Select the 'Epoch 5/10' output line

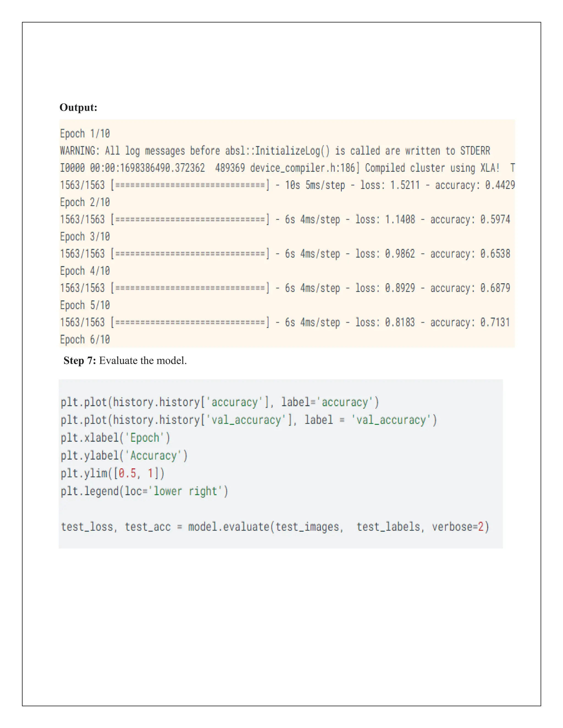(85, 305)
